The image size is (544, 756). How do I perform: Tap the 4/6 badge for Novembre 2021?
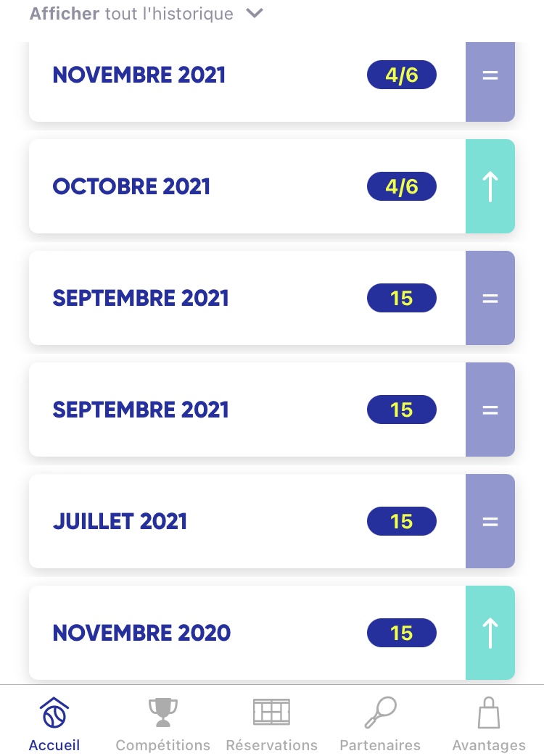click(x=402, y=75)
